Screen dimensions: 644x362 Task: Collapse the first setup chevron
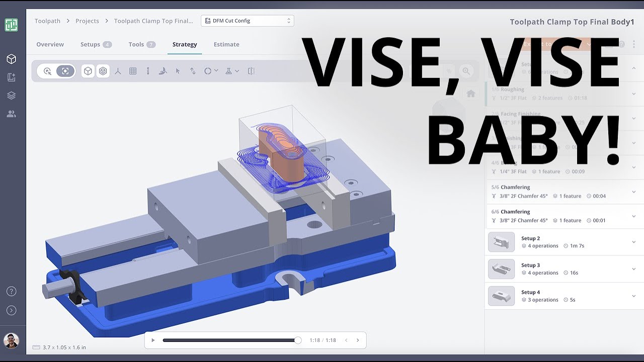634,68
